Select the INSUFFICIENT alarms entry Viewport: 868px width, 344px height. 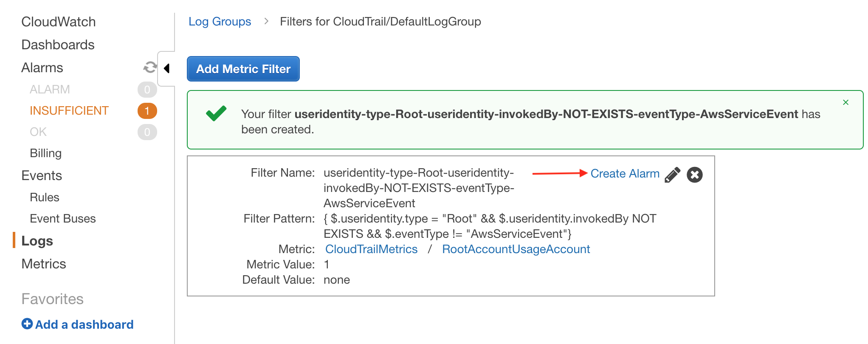click(x=69, y=110)
